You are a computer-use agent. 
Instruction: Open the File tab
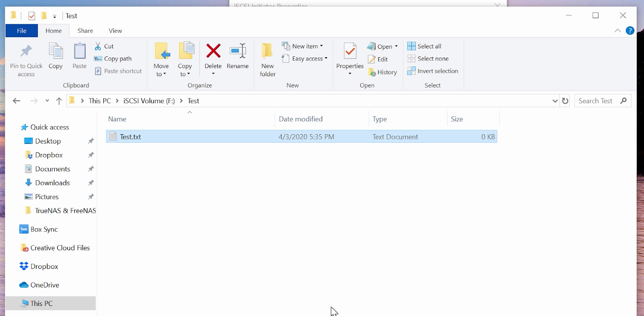click(x=22, y=31)
